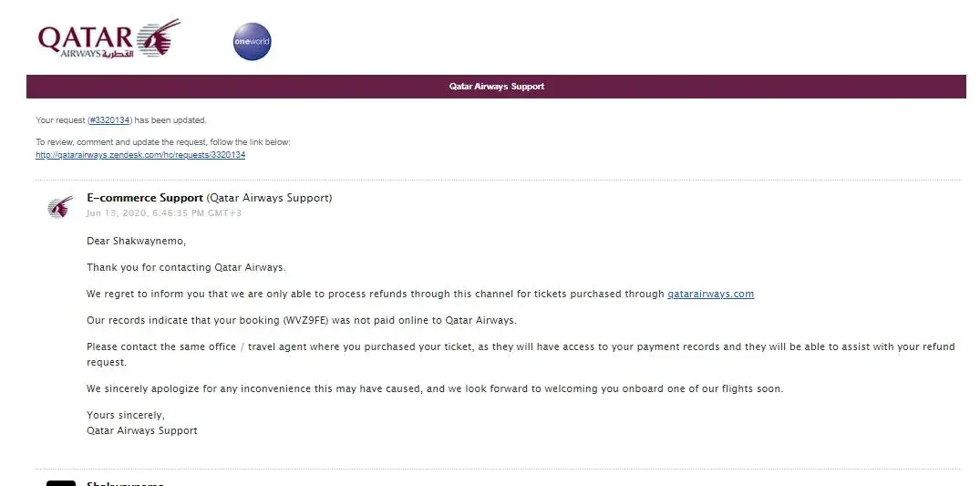Open the request #3320134 link

109,120
